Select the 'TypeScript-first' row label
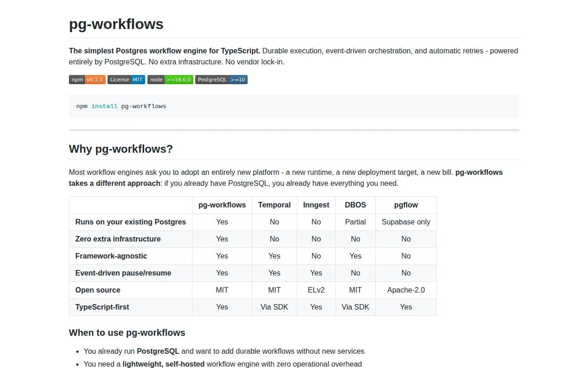This screenshot has width=588, height=368. point(102,307)
